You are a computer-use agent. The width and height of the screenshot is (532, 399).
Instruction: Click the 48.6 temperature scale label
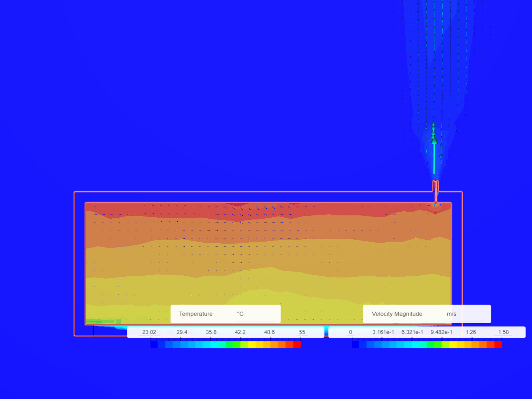pyautogui.click(x=269, y=332)
